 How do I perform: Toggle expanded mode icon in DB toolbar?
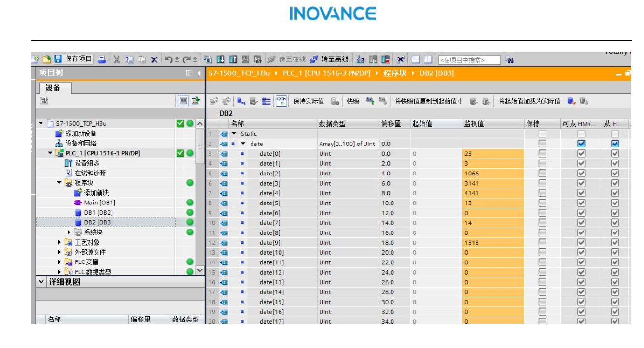click(x=266, y=101)
